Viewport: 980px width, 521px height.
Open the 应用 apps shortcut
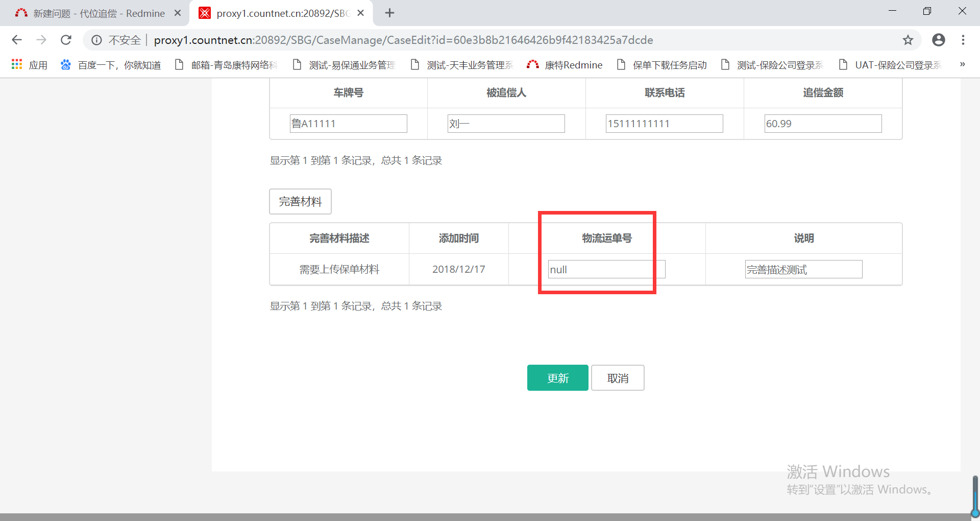pos(29,65)
